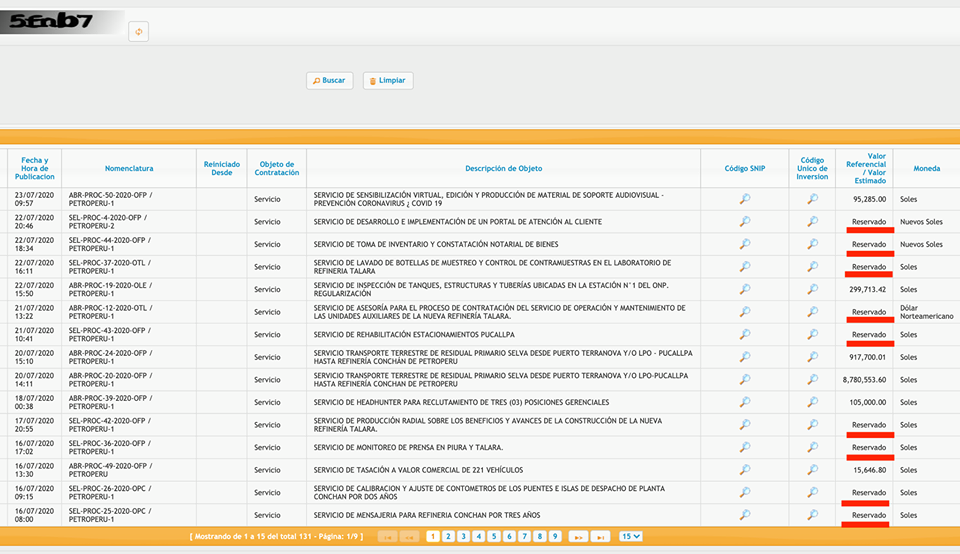Image resolution: width=960 pixels, height=554 pixels.
Task: Open Inversion lookup in SEL-PROC-43-2020-OFP row
Action: (812, 334)
